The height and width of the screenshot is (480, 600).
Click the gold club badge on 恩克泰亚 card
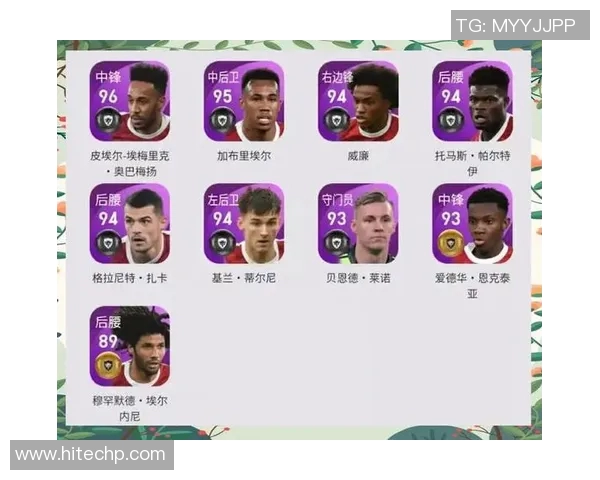[451, 243]
